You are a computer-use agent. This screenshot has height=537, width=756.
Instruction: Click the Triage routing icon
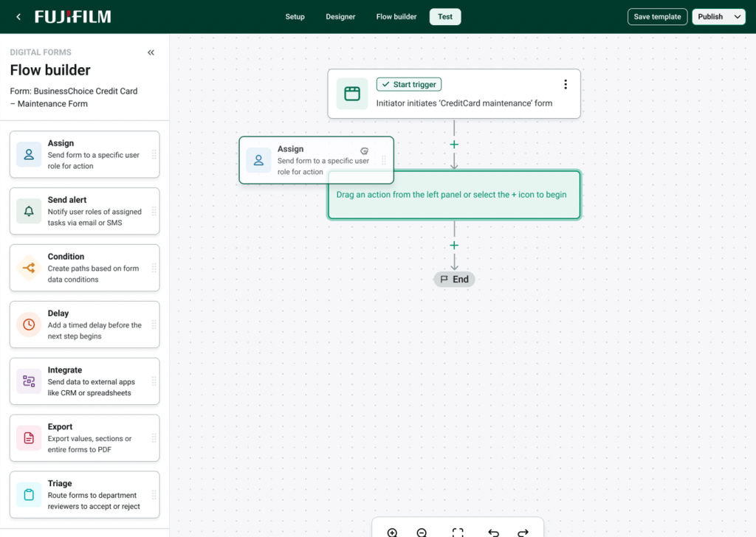click(28, 494)
